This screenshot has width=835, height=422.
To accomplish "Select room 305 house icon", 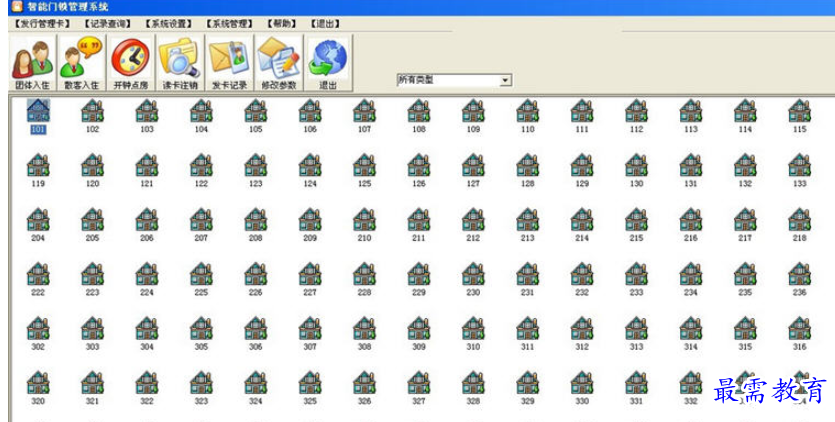I will [x=201, y=328].
